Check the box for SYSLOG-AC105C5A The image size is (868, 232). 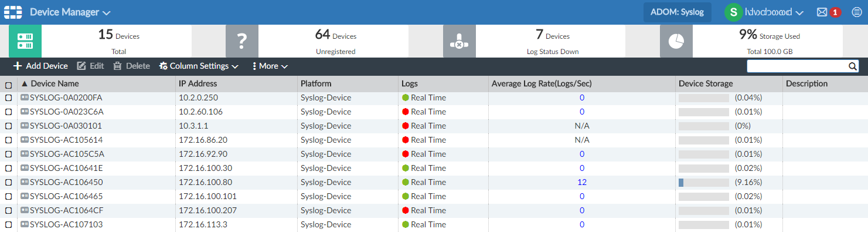point(8,154)
